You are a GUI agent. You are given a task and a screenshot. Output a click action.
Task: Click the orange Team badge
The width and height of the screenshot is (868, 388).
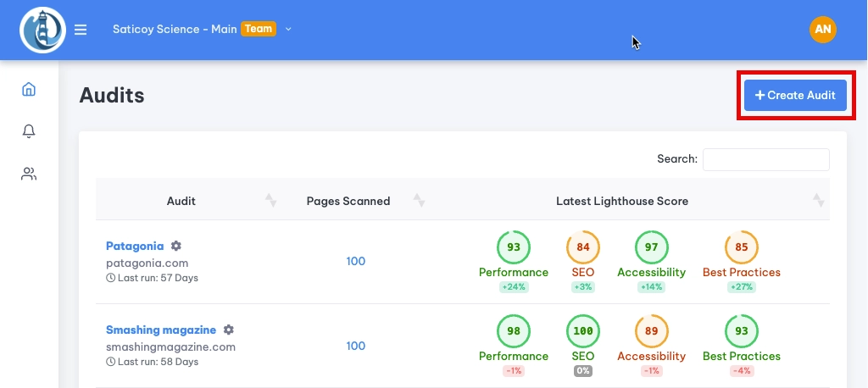pos(259,29)
